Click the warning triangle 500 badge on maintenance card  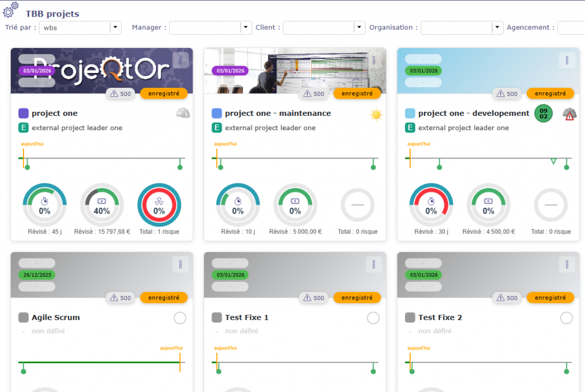314,93
